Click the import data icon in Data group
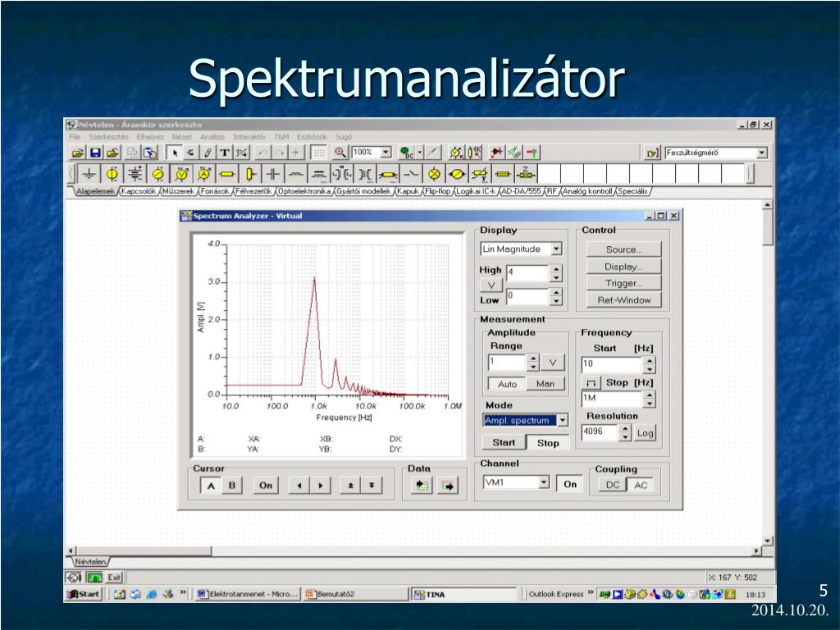The height and width of the screenshot is (630, 840). 422,486
